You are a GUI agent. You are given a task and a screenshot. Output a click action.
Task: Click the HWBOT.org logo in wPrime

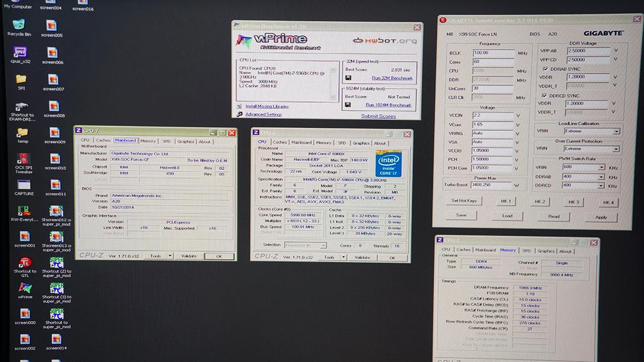pyautogui.click(x=385, y=41)
